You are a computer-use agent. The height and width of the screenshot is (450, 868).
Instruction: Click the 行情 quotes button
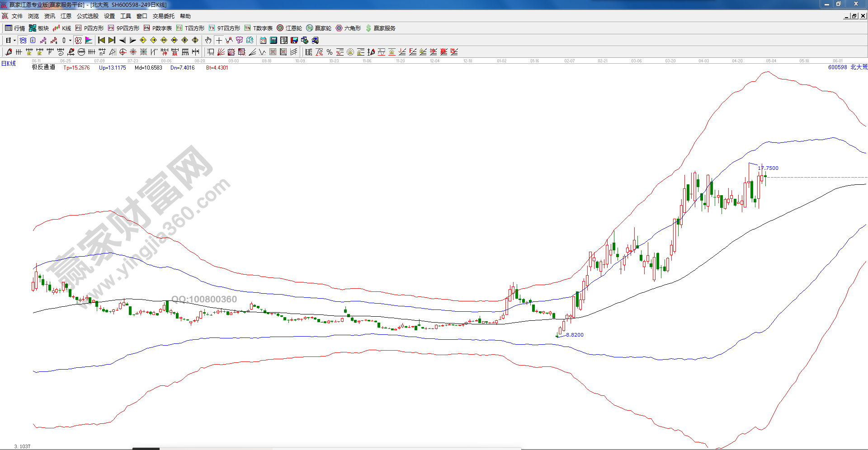(x=15, y=28)
